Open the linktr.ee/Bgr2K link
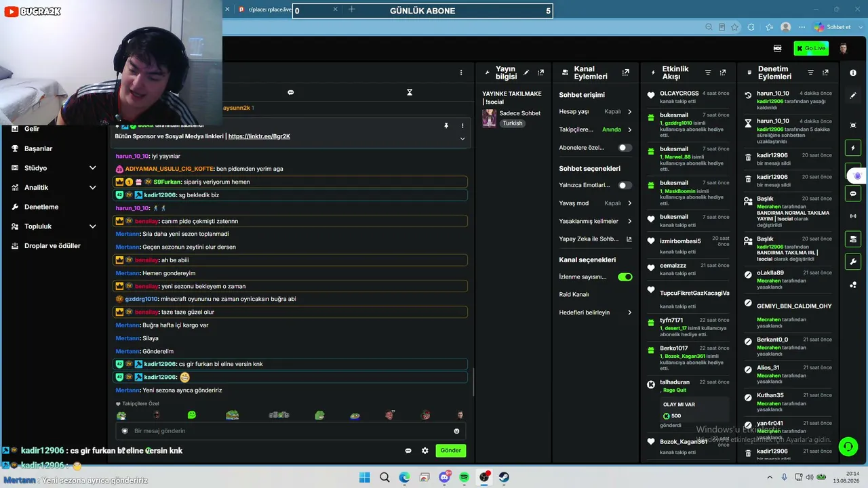The image size is (868, 488). (259, 136)
